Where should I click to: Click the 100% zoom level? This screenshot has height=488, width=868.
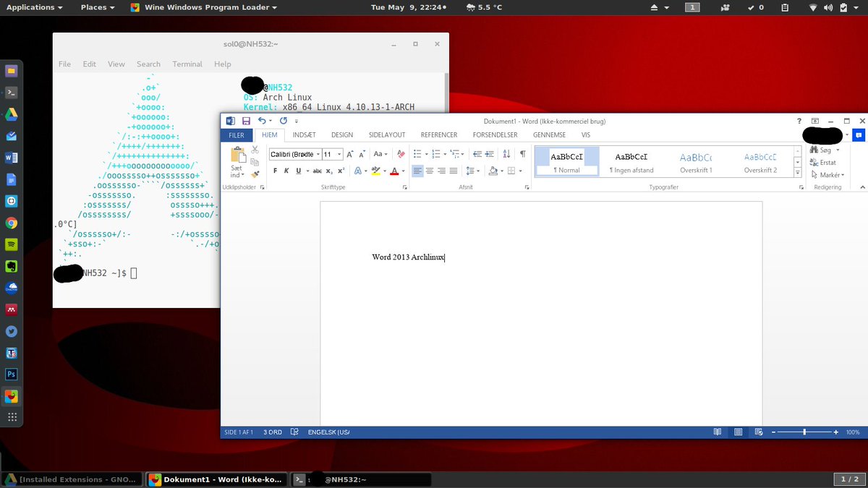[x=853, y=432]
